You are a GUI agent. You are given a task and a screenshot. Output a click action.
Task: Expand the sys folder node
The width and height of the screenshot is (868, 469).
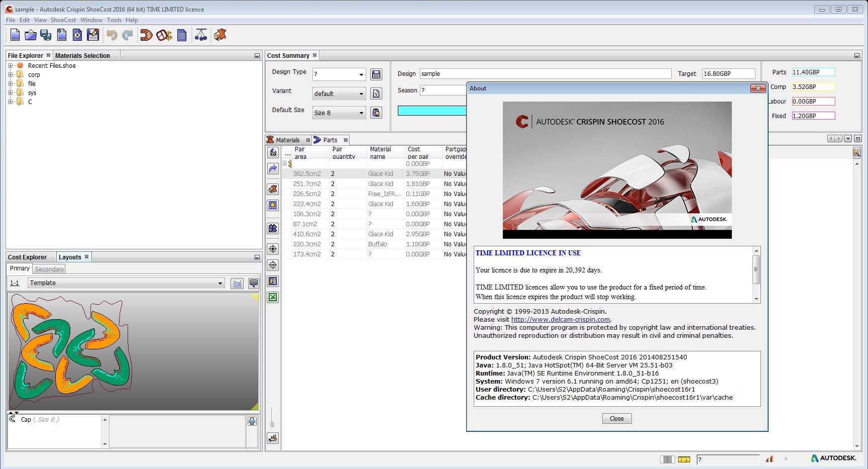click(10, 93)
